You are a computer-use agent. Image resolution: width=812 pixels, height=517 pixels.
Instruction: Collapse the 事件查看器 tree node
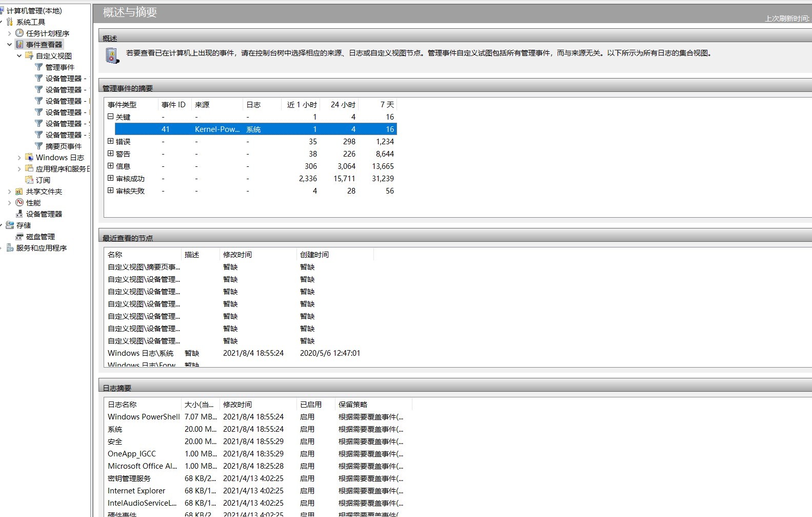[x=9, y=45]
